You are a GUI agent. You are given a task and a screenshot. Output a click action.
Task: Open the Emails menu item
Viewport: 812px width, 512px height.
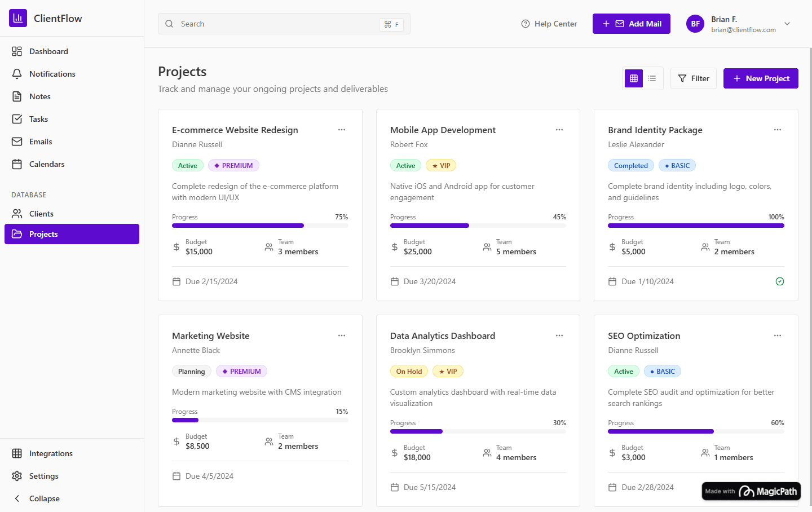click(x=41, y=142)
